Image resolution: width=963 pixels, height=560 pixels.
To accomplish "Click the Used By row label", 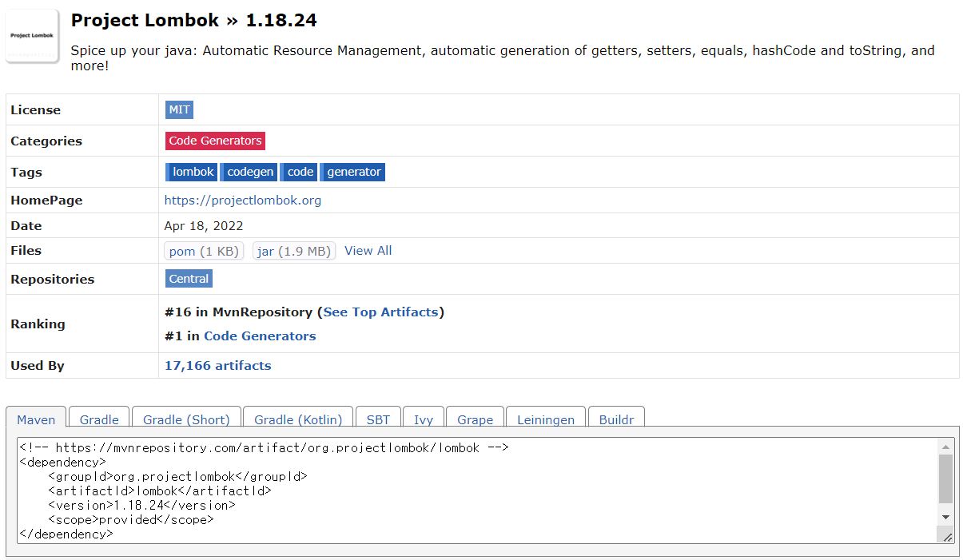I will (38, 366).
